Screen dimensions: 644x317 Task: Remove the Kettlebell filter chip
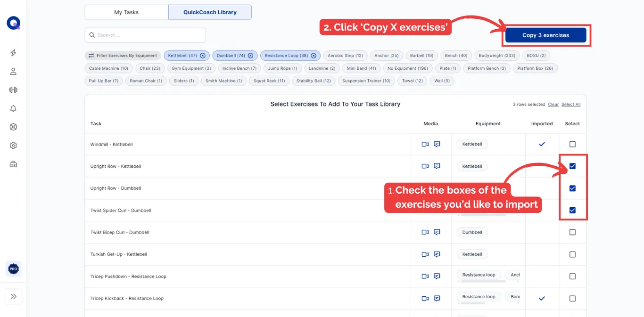click(x=203, y=56)
